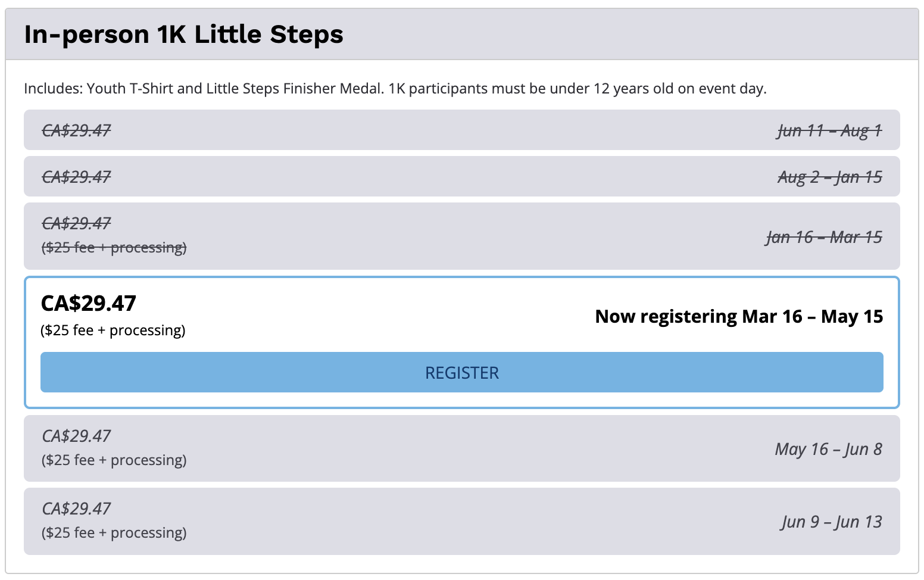The height and width of the screenshot is (580, 924).
Task: Click the crossed-out price beside Jun 11 – Aug 1
Action: 76,130
